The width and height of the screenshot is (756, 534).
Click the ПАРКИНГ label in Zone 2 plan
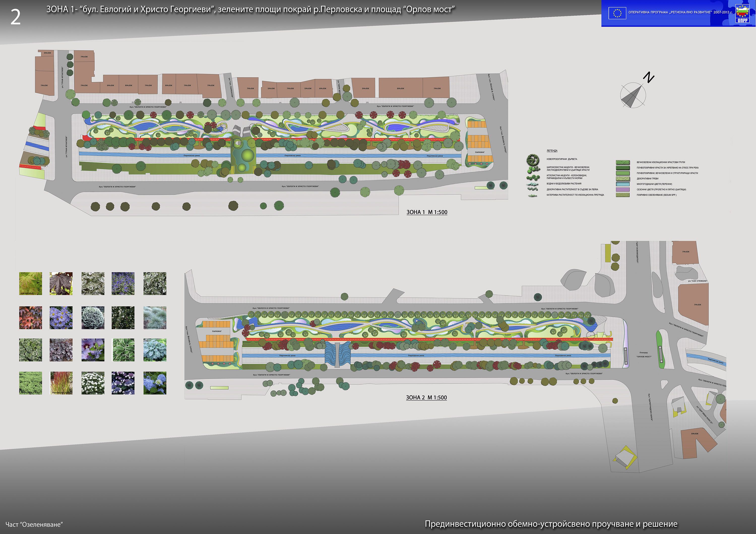coord(217,331)
